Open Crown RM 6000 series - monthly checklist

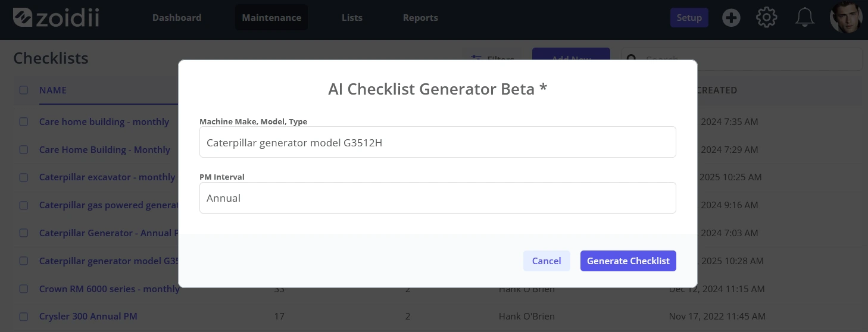109,289
